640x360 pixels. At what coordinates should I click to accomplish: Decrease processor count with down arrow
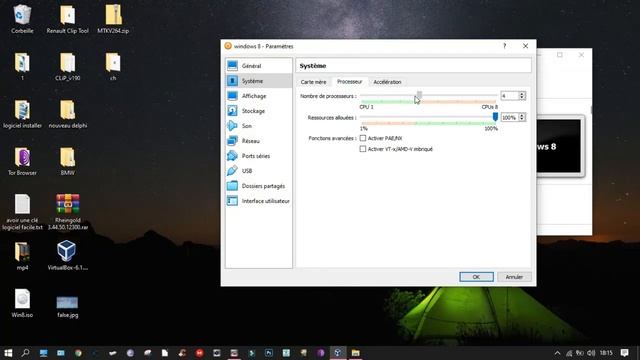pyautogui.click(x=522, y=98)
